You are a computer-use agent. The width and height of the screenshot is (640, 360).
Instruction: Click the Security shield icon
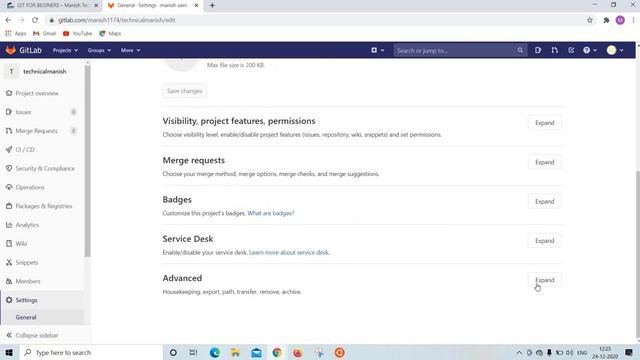[x=9, y=169]
